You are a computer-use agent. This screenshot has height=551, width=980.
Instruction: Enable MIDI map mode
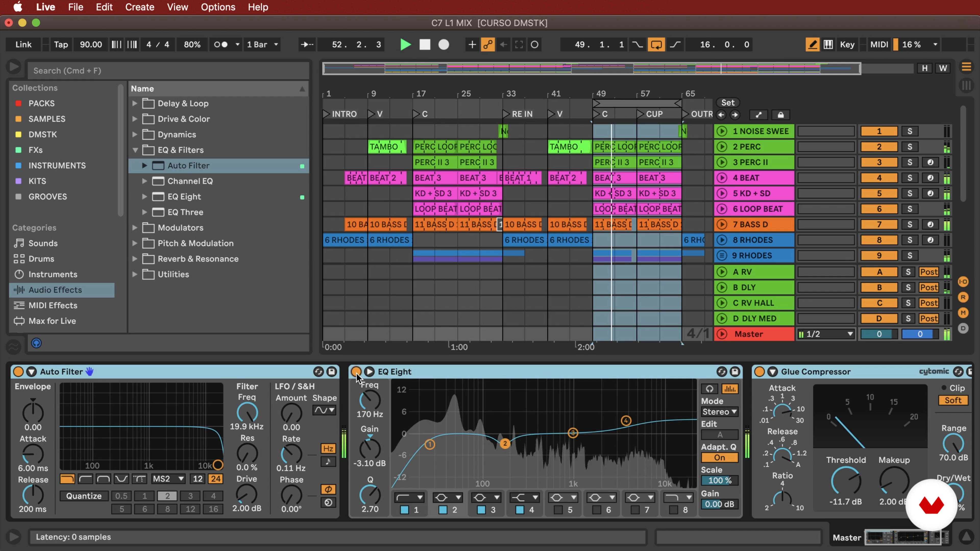[879, 44]
